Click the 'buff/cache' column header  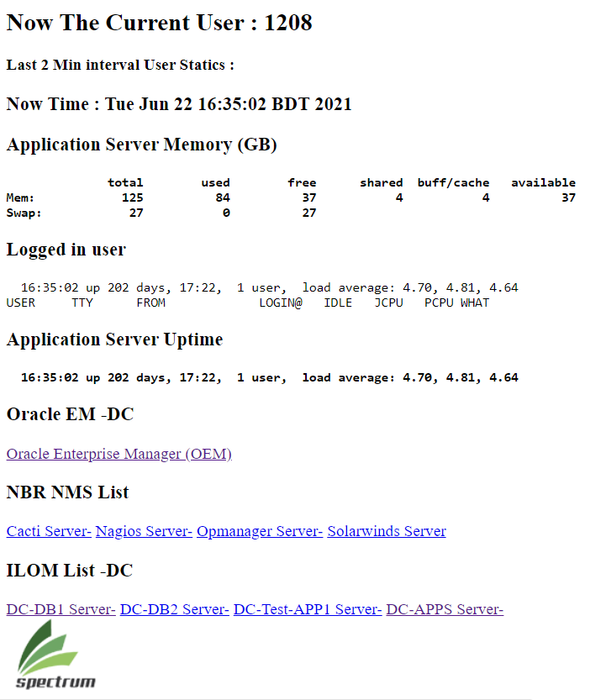pos(453,182)
